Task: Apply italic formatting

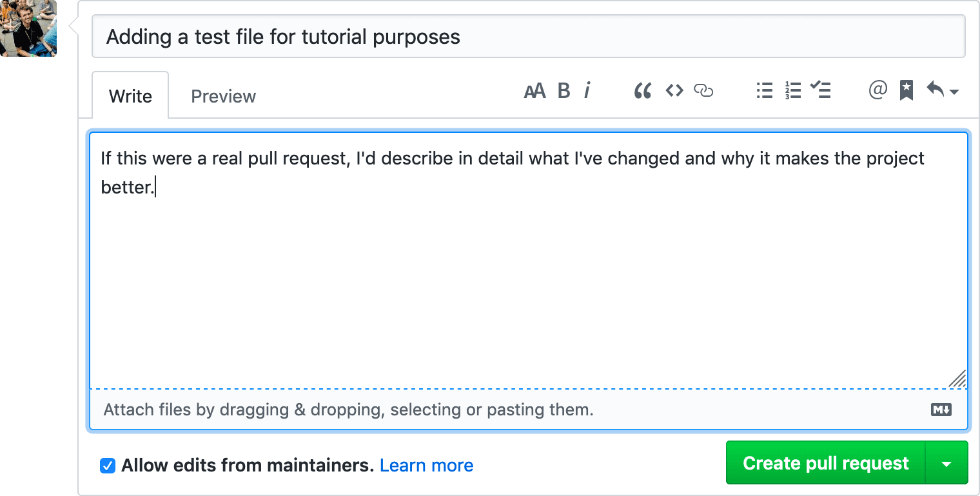Action: coord(587,91)
